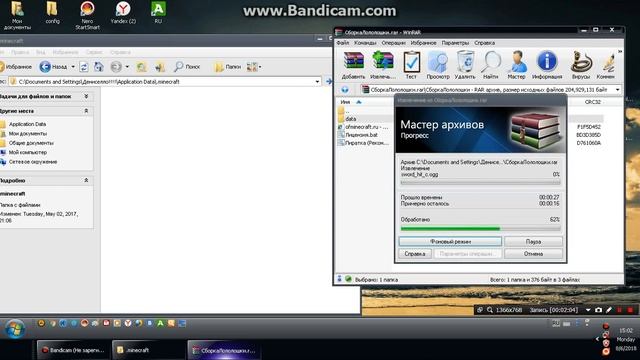This screenshot has height=360, width=640.
Task: Open the Файл menu in WinRAR
Action: coord(342,42)
